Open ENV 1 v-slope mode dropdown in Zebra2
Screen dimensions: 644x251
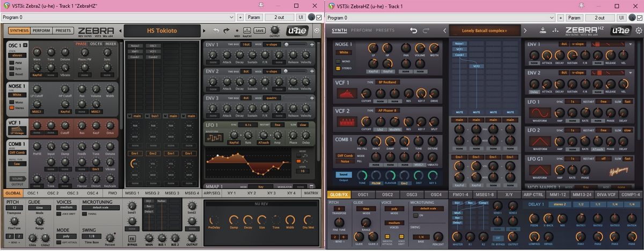[x=272, y=44]
